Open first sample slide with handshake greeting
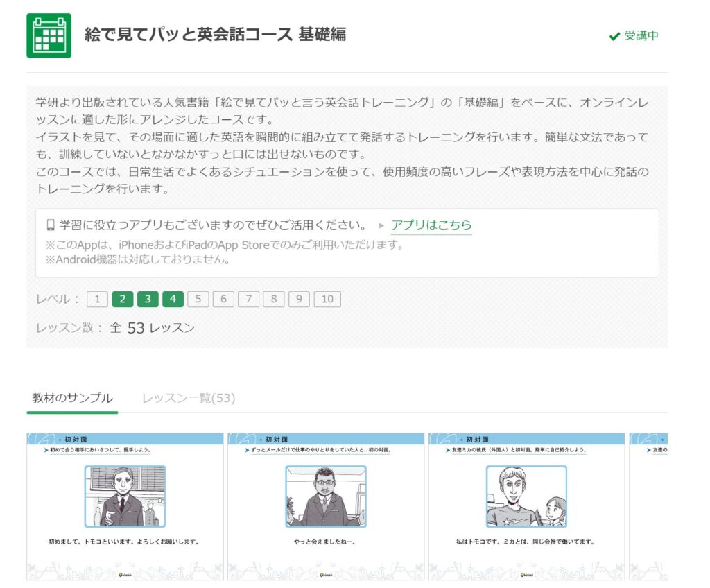The image size is (710, 588). point(125,506)
